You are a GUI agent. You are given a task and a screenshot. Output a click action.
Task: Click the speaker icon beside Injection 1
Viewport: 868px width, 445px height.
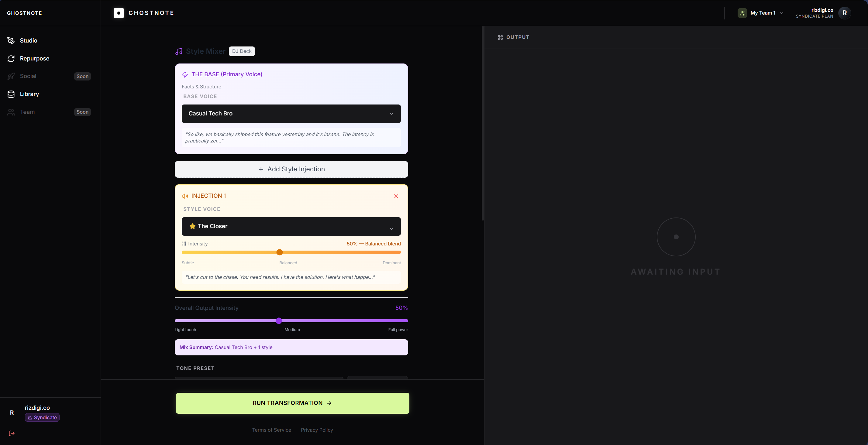point(185,196)
